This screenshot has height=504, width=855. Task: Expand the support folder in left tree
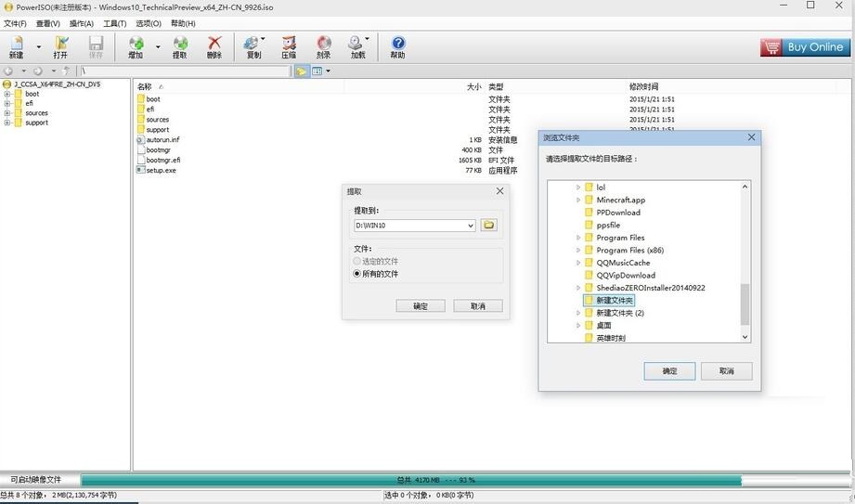click(x=7, y=123)
